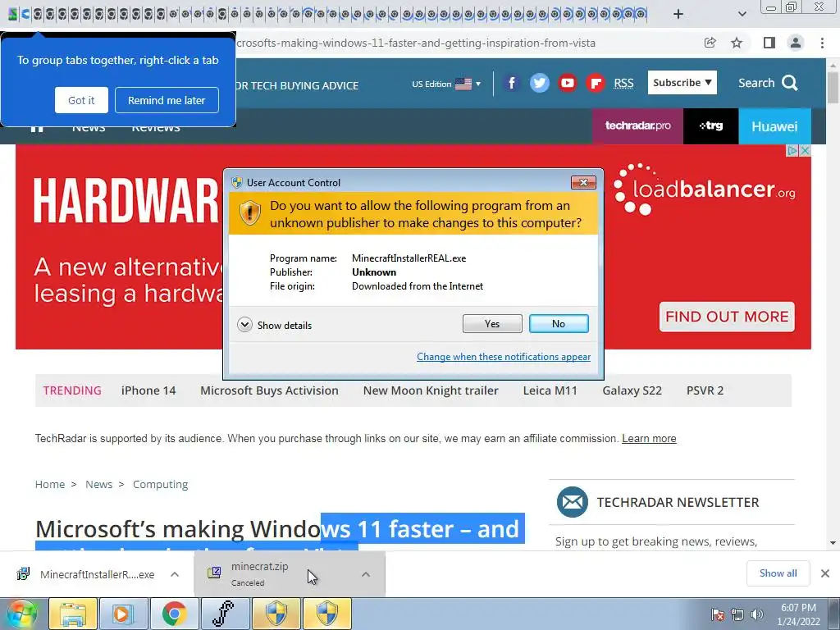Open TechRadar Flipboard icon
The height and width of the screenshot is (630, 840).
pos(596,83)
